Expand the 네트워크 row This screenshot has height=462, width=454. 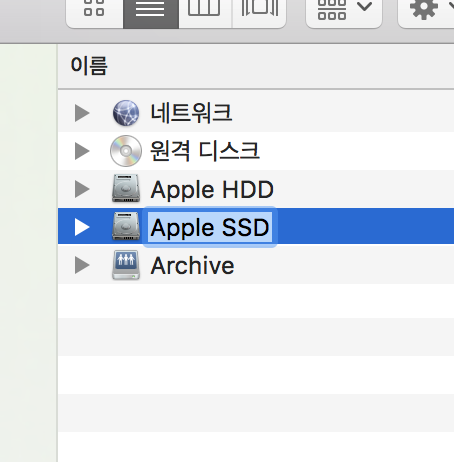82,113
